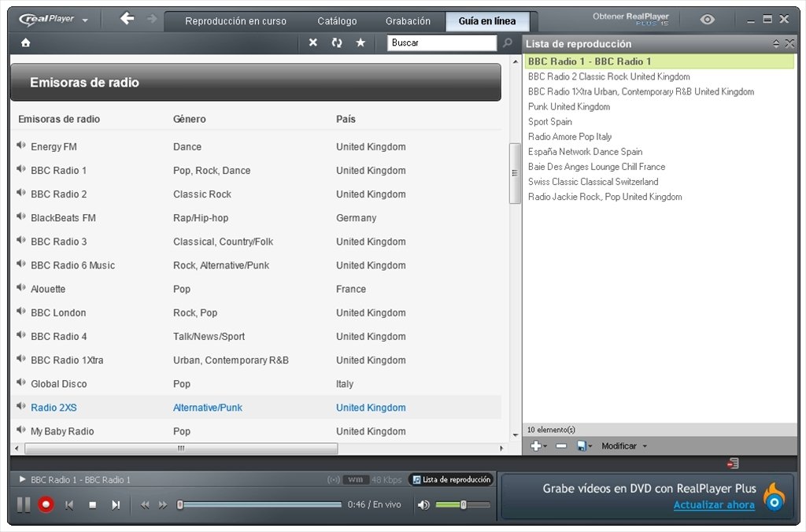Select Baie Des Anges Lounge Chill item
Screen dimensions: 806x532
(x=597, y=167)
